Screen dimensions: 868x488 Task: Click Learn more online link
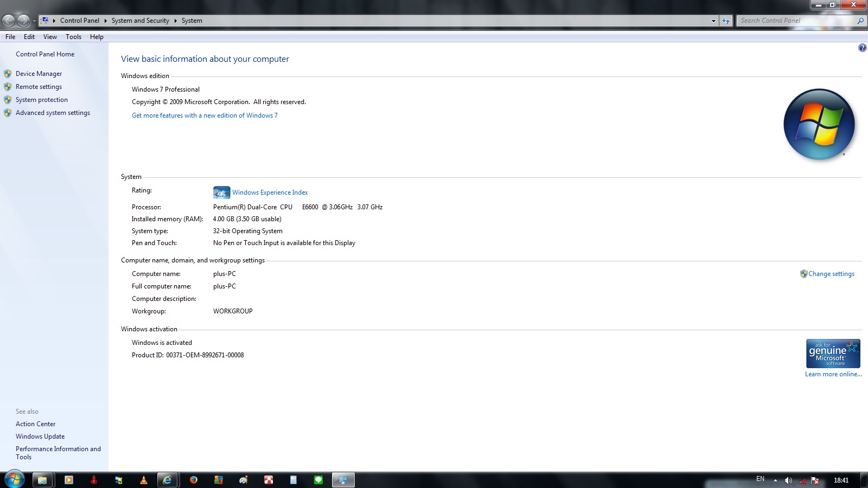coord(833,374)
